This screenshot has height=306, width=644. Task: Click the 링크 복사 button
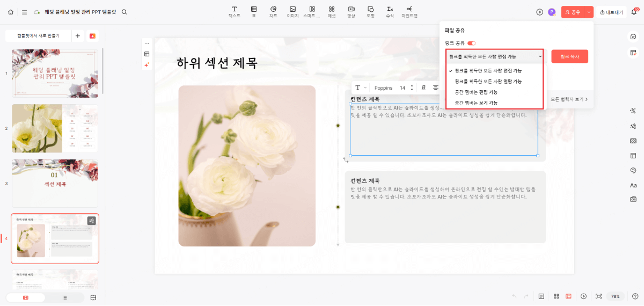(x=569, y=56)
